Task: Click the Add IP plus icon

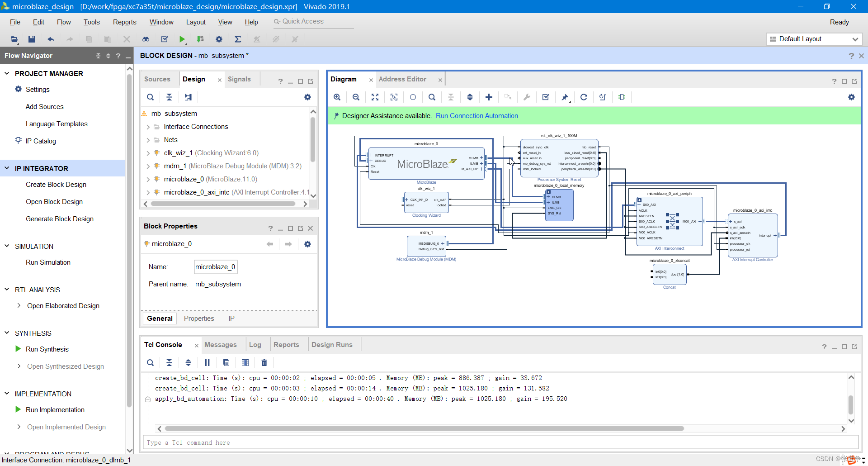Action: (489, 97)
